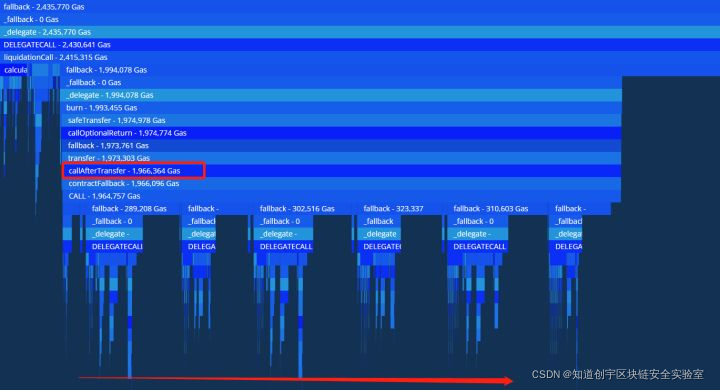
Task: Click the _delegate - 2,435,770 Gas frame
Action: (360, 32)
